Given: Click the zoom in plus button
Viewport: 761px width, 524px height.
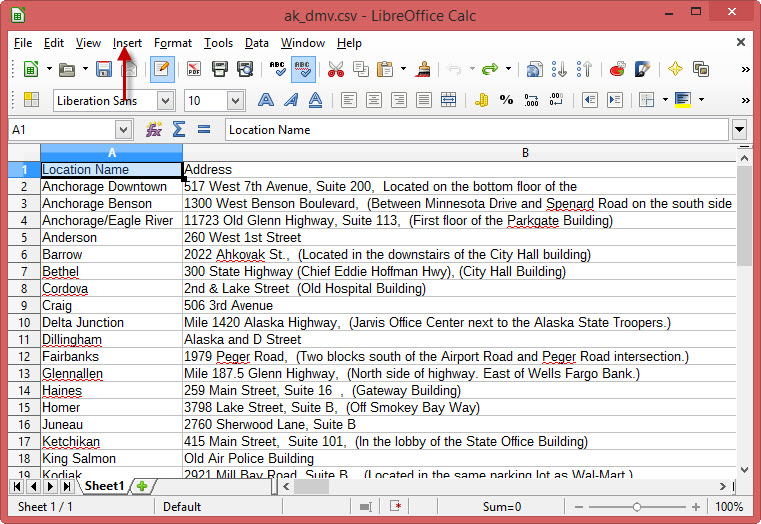Looking at the screenshot, I should pos(695,507).
